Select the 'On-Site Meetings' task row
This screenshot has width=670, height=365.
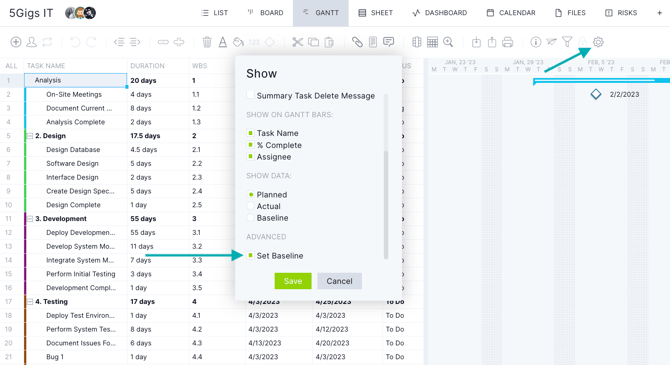74,94
